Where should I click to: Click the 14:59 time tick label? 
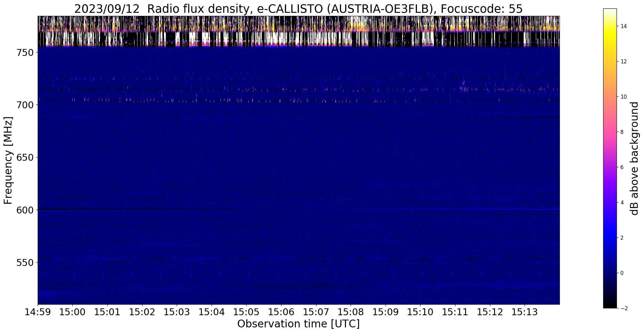[x=38, y=312]
